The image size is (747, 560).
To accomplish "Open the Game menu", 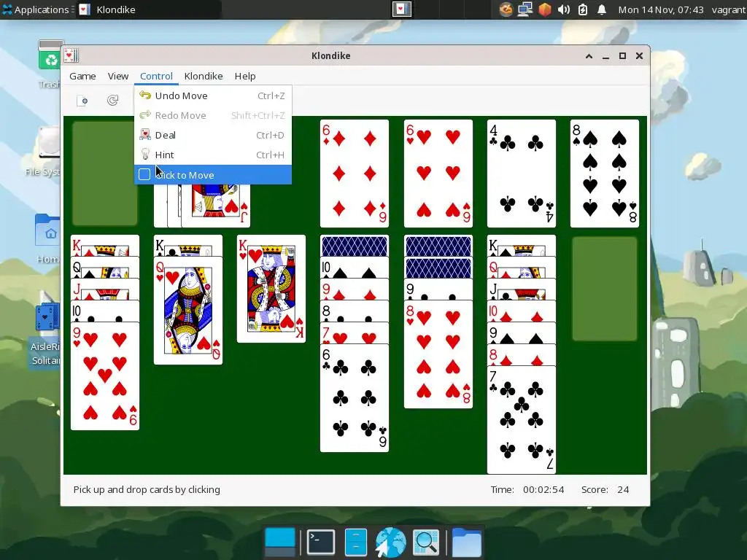I will tap(82, 76).
